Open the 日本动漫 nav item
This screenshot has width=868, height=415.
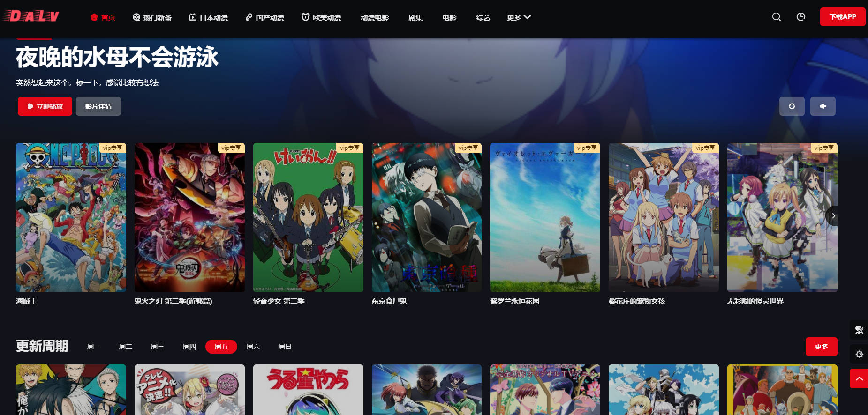[x=208, y=17]
